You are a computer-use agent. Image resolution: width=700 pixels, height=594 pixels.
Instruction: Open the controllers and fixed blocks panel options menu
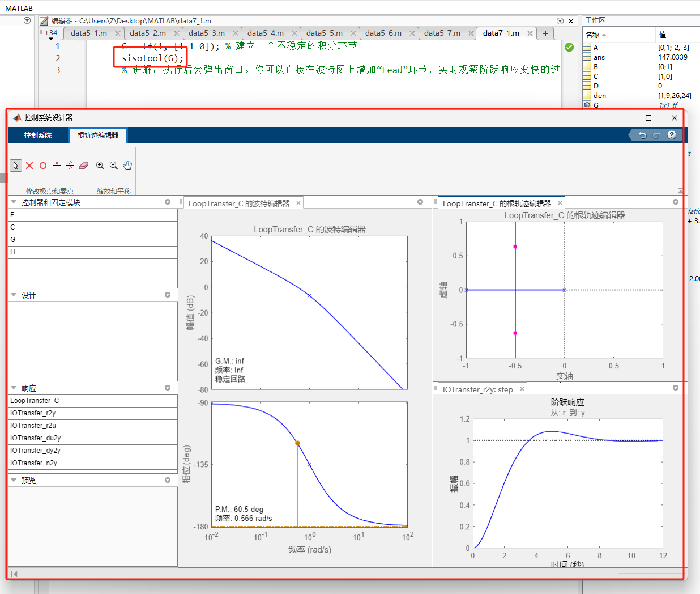[168, 202]
